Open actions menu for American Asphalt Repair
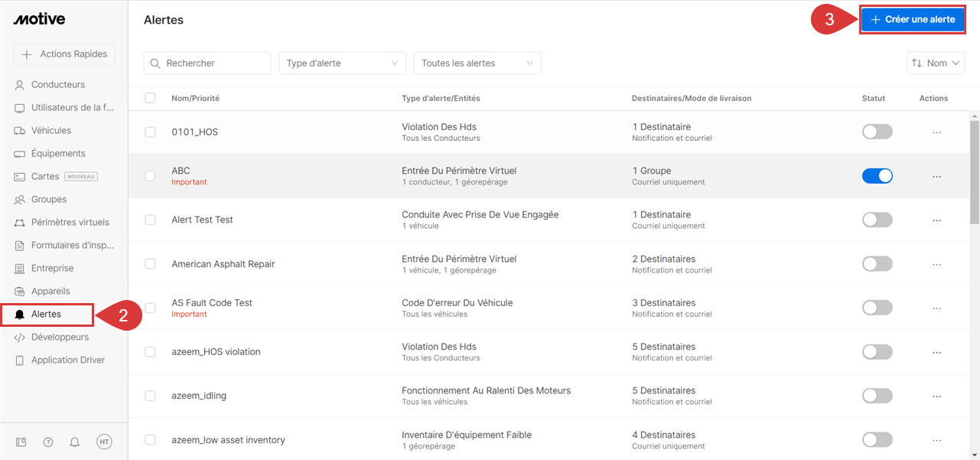This screenshot has height=460, width=980. (936, 264)
